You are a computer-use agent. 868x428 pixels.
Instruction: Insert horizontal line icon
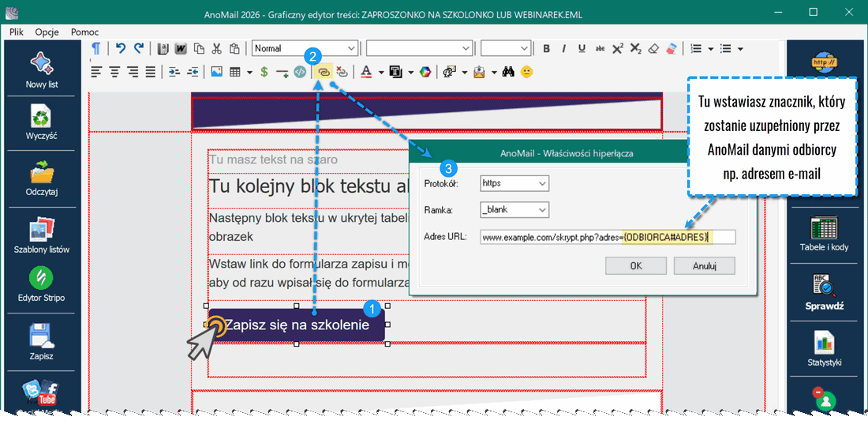pos(282,72)
